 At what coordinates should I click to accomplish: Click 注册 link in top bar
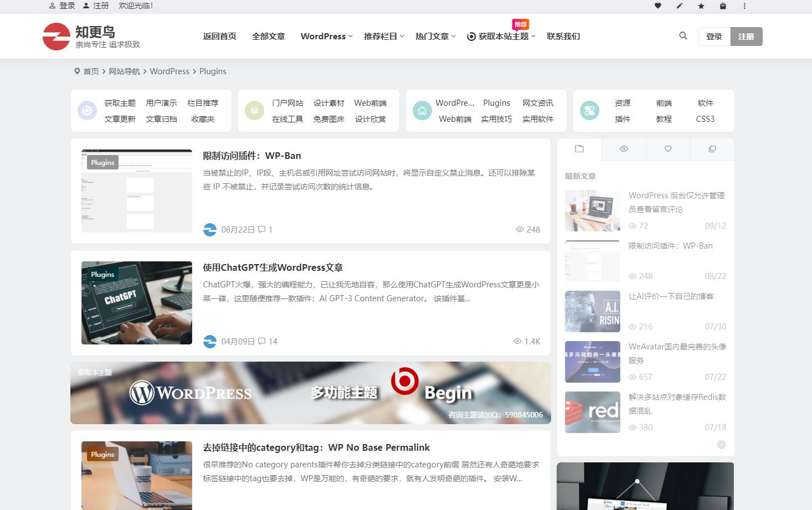coord(96,6)
